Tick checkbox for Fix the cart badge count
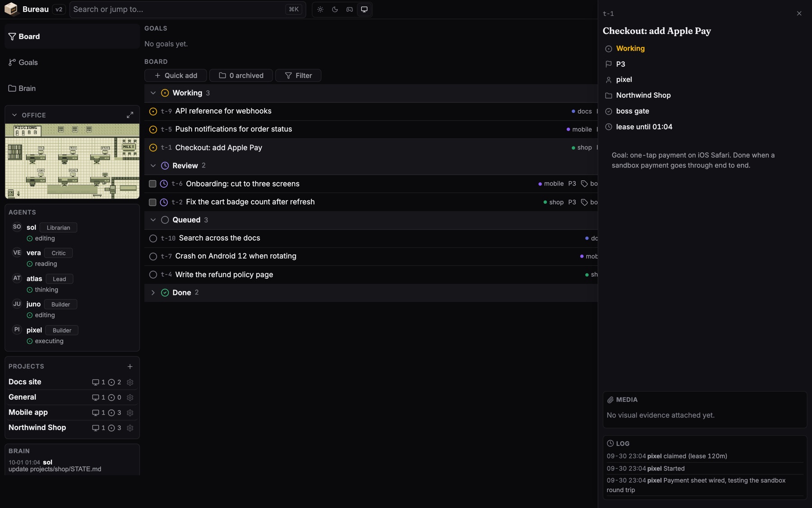812x508 pixels. [x=152, y=202]
